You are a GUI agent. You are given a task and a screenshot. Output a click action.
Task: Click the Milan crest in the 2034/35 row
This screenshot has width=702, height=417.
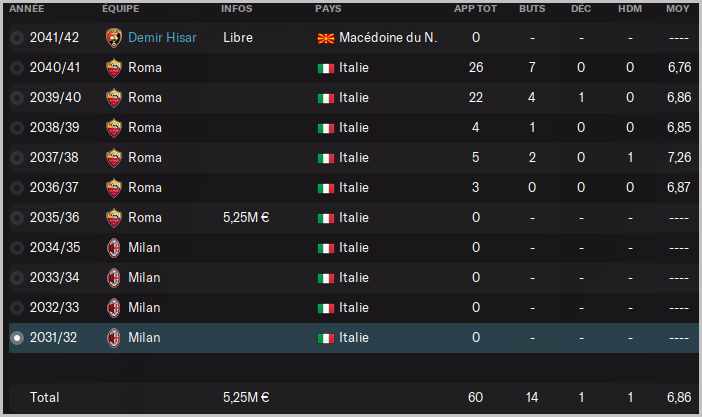coord(114,248)
